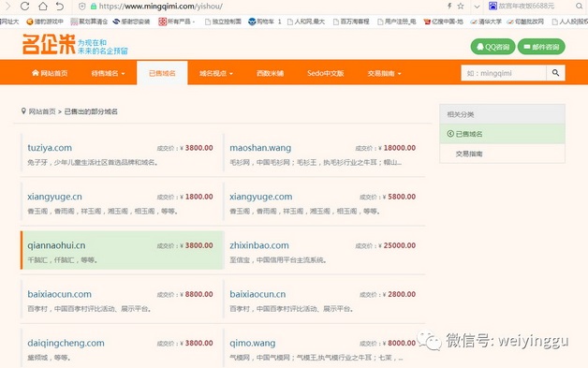Click the mingqimi search input field
The height and width of the screenshot is (368, 588).
point(504,73)
